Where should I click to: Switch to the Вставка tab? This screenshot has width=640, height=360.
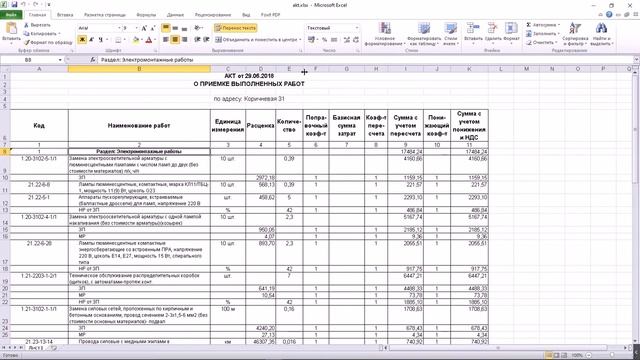(x=65, y=15)
